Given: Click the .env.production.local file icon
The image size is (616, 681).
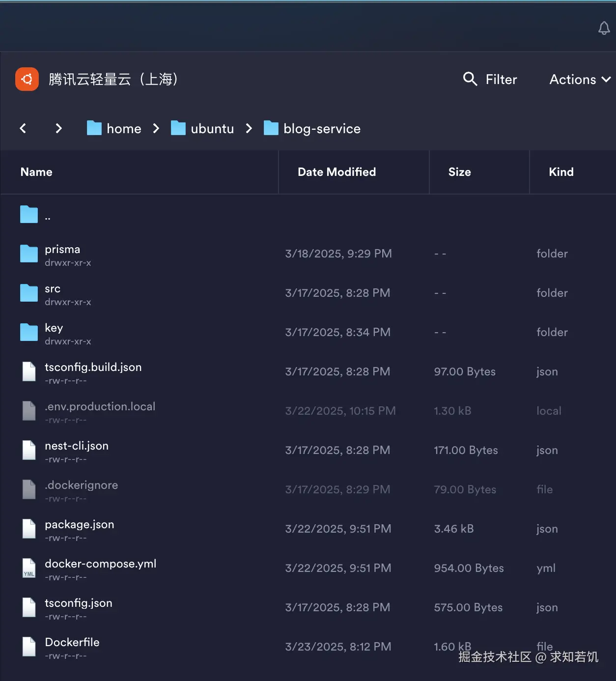Looking at the screenshot, I should tap(29, 411).
